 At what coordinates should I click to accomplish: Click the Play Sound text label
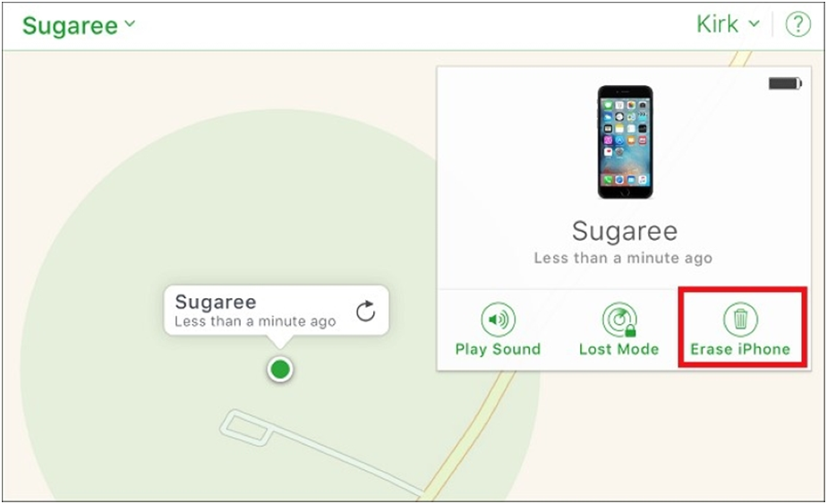[498, 349]
